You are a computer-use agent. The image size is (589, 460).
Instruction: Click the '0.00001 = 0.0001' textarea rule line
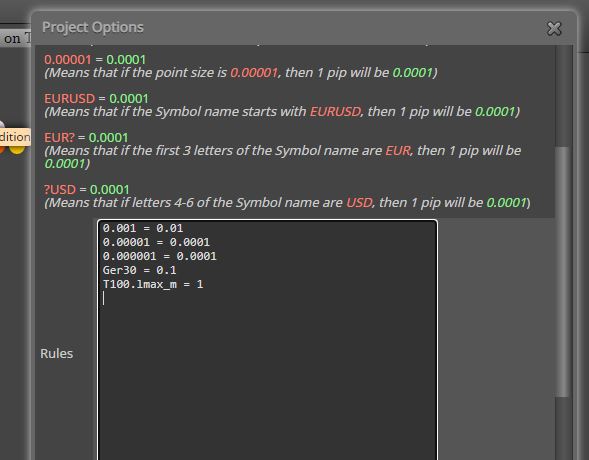pos(156,242)
